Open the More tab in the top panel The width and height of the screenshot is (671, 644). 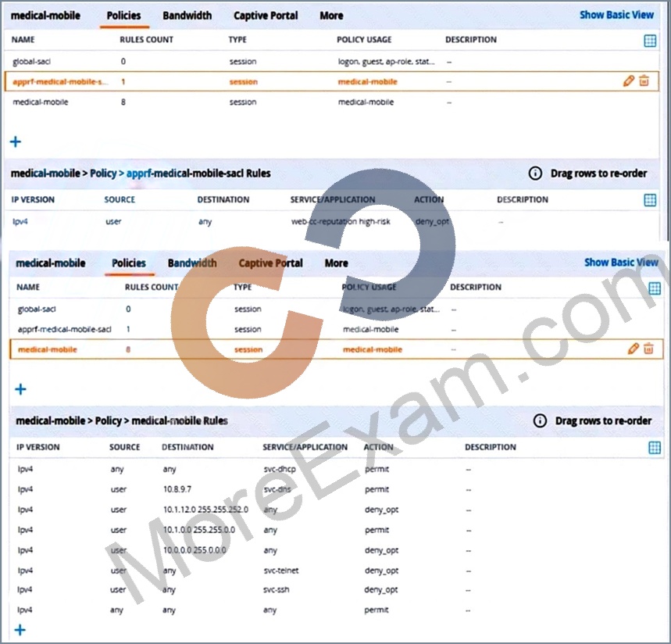click(331, 16)
